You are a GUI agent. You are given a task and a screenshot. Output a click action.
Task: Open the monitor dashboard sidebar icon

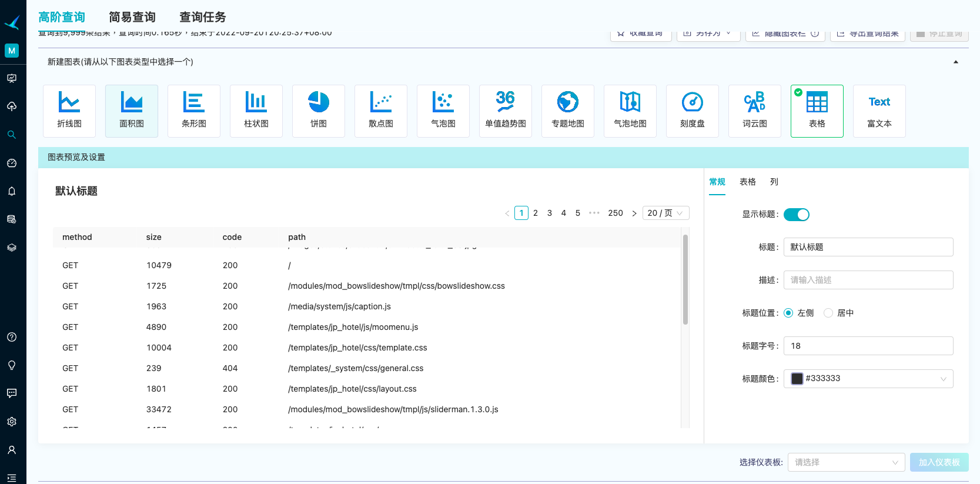click(x=12, y=78)
